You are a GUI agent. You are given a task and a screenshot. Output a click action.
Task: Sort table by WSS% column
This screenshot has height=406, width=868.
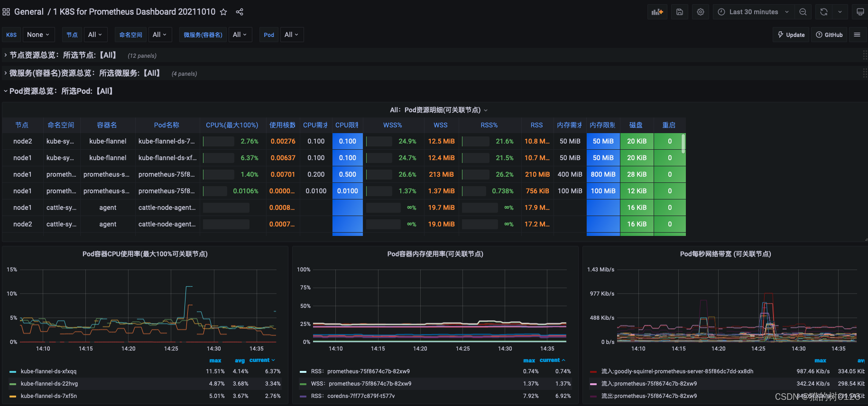393,125
